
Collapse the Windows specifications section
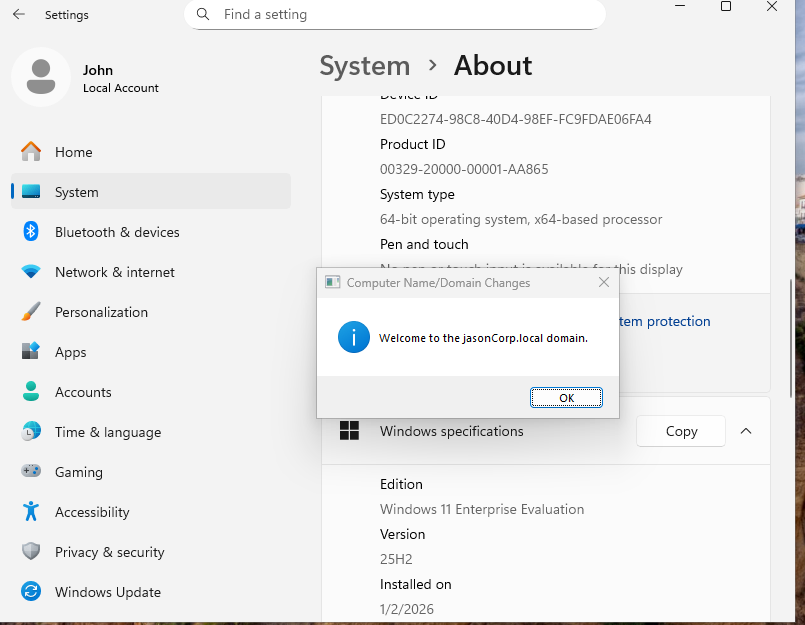745,431
